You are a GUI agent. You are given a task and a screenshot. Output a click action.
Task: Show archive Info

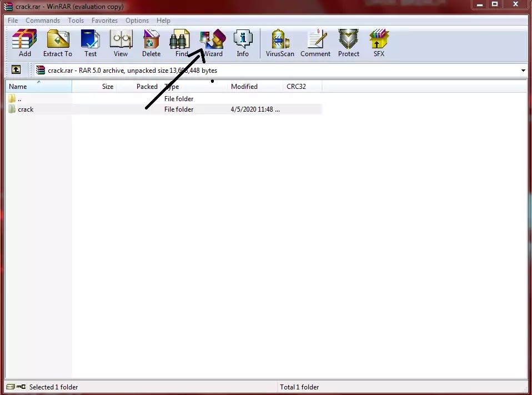pos(243,43)
